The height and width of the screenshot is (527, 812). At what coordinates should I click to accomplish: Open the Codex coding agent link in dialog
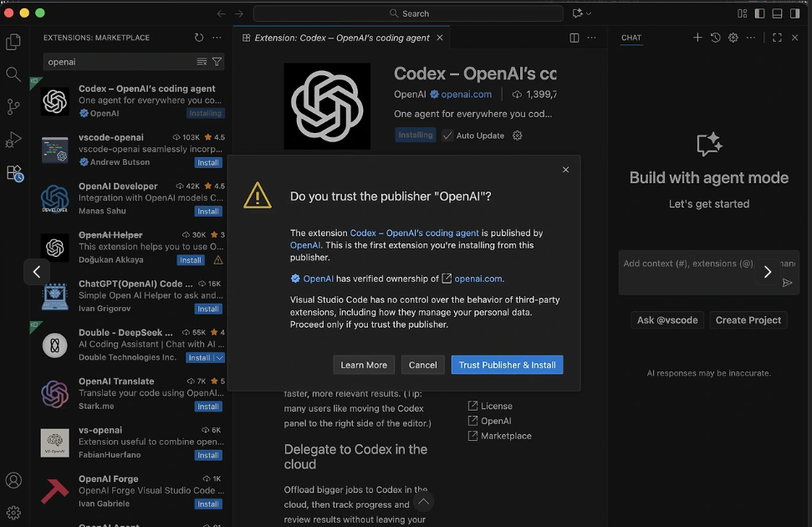(414, 233)
